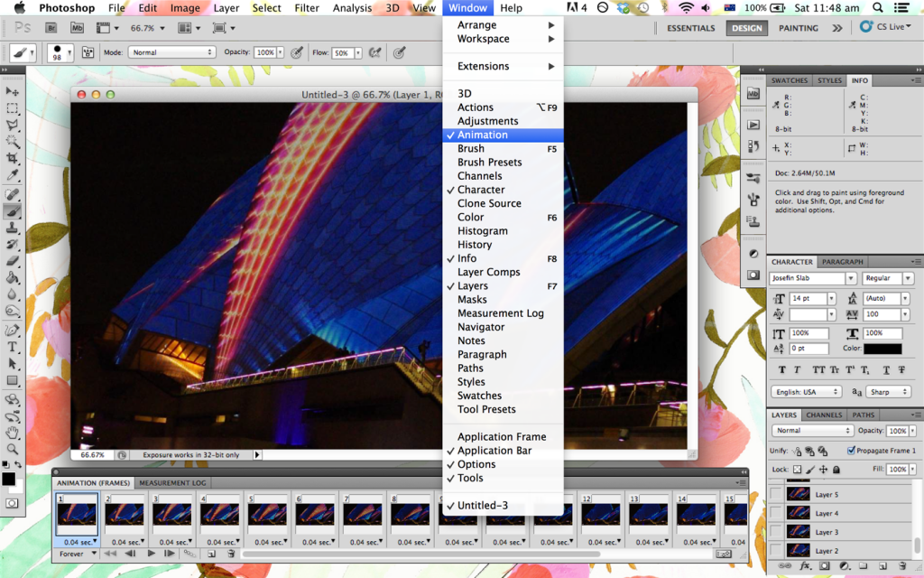Expand the brush Mode dropdown set to Normal
The width and height of the screenshot is (924, 578).
pos(171,52)
